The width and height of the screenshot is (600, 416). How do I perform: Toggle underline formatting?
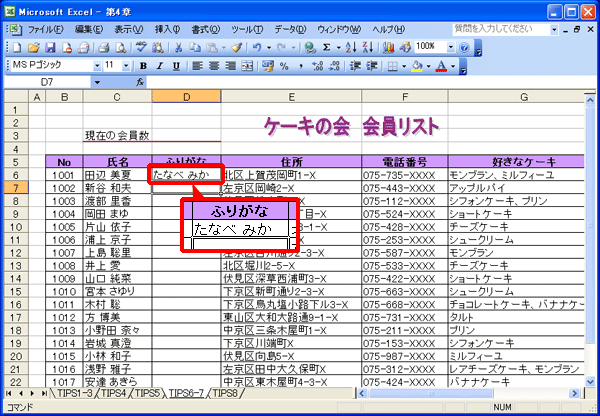point(176,66)
